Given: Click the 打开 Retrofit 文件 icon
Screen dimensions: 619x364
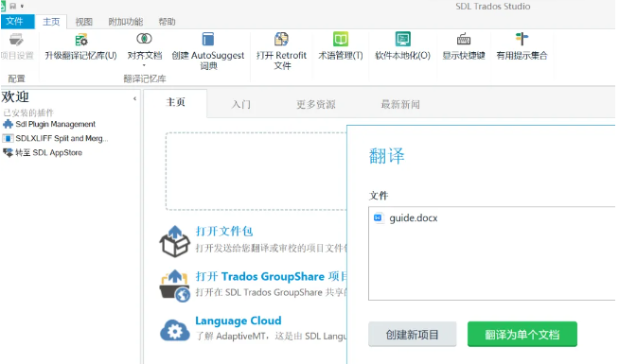Looking at the screenshot, I should click(281, 40).
